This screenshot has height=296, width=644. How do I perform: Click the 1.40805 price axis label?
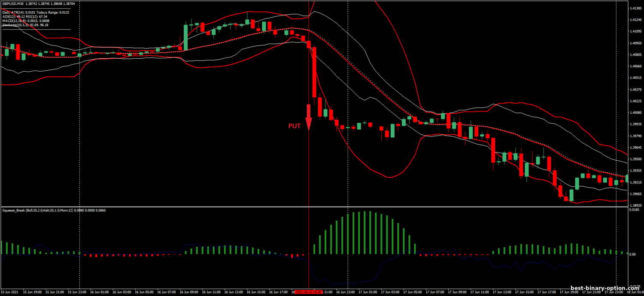click(635, 54)
